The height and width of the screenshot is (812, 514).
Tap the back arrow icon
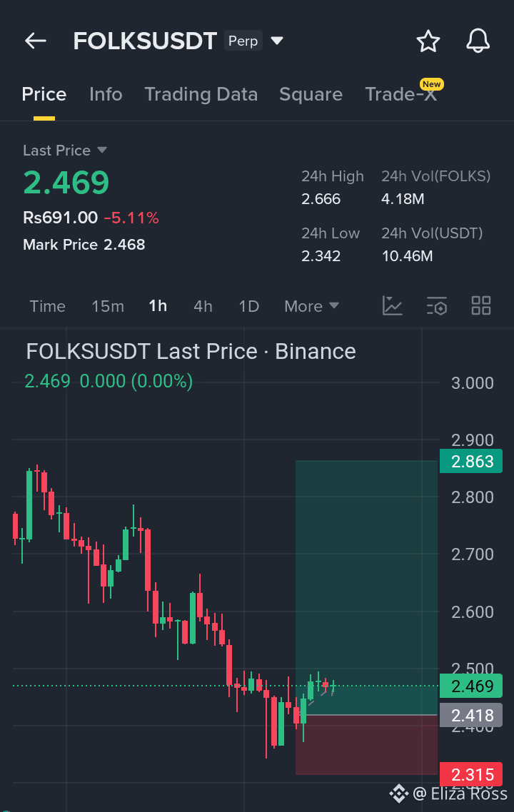(x=35, y=41)
